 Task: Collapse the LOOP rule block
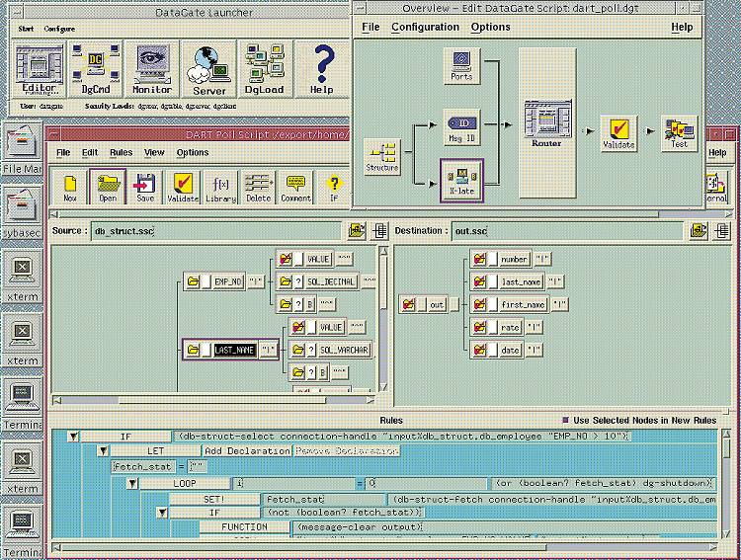point(132,483)
